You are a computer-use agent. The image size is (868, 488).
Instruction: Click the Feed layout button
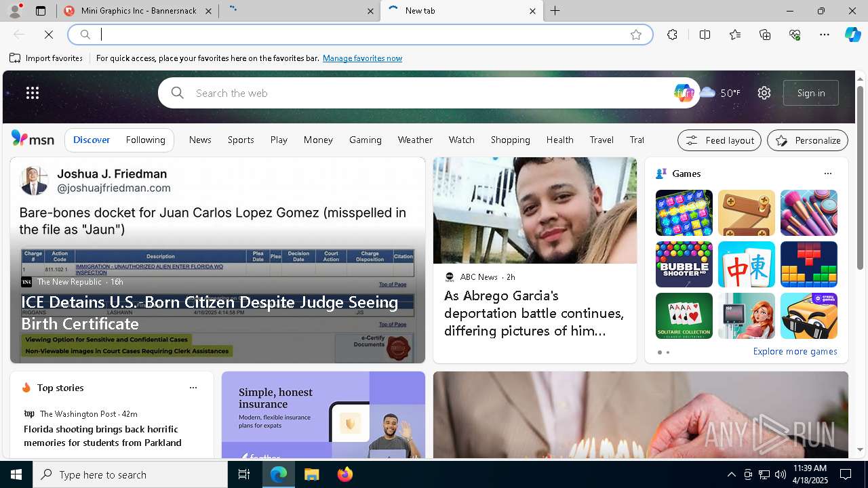[x=719, y=140]
